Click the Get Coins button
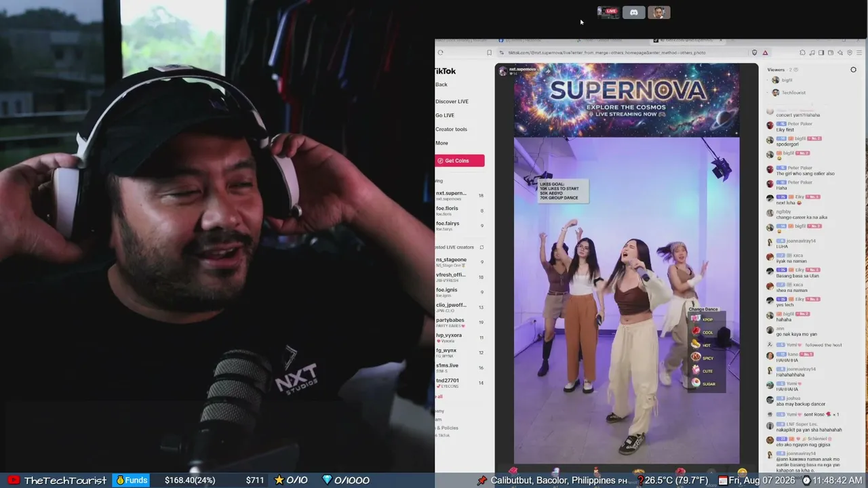 click(460, 161)
